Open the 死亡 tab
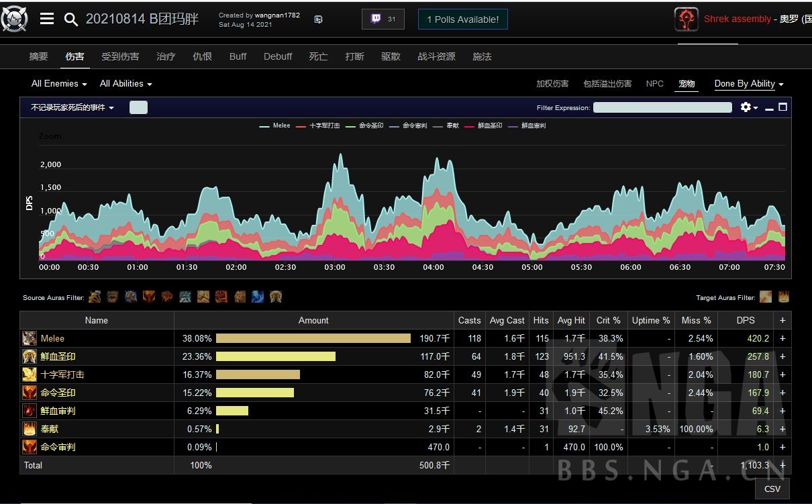The width and height of the screenshot is (812, 504). click(x=318, y=56)
